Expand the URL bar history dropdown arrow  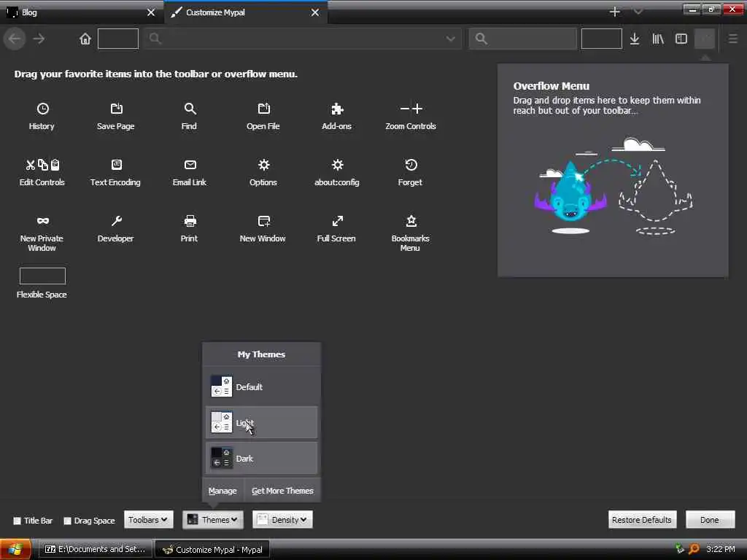[450, 39]
